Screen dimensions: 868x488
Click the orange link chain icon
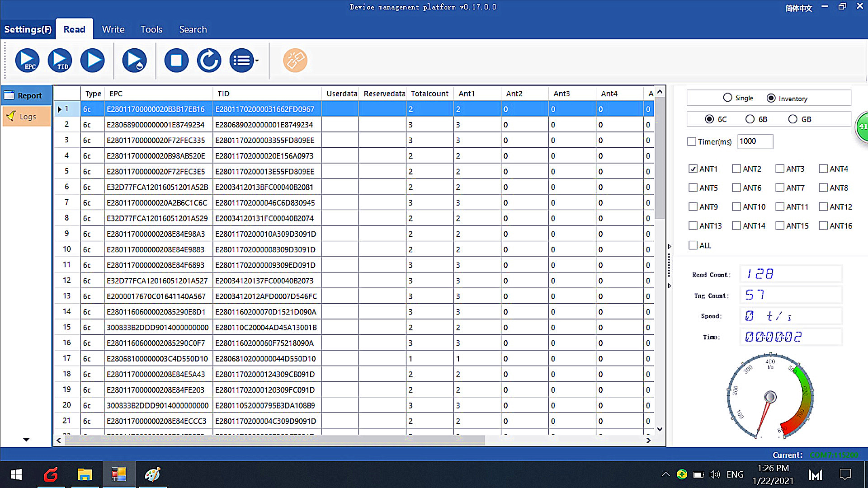tap(295, 60)
